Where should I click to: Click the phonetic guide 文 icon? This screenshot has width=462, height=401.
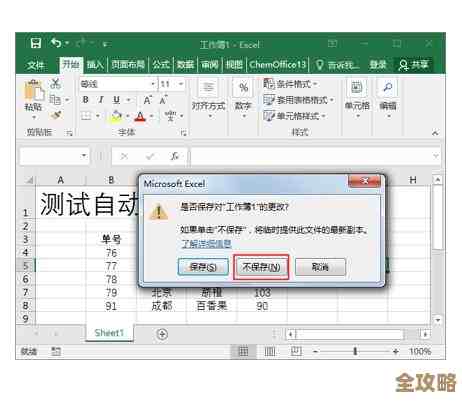point(170,116)
